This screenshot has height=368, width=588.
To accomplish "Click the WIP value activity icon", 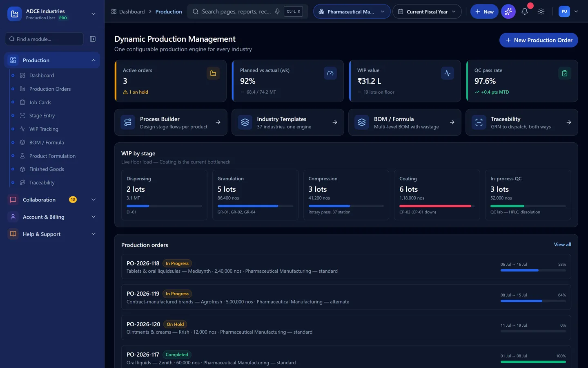I will (448, 73).
